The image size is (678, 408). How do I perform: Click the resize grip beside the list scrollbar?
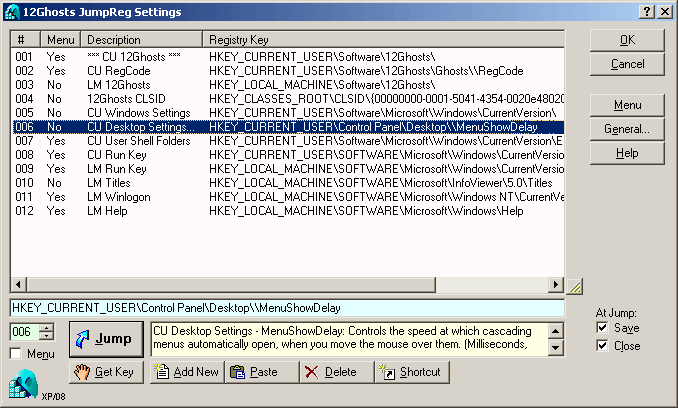click(575, 286)
